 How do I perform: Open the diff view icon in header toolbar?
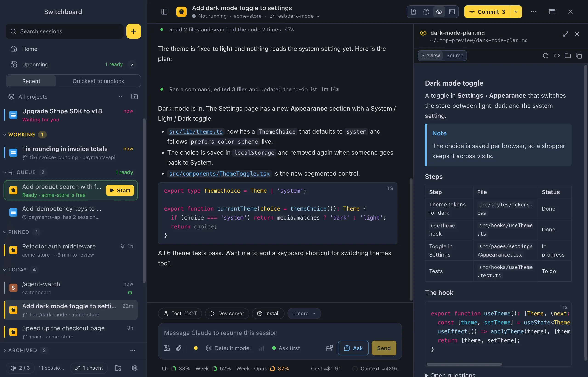tap(413, 12)
